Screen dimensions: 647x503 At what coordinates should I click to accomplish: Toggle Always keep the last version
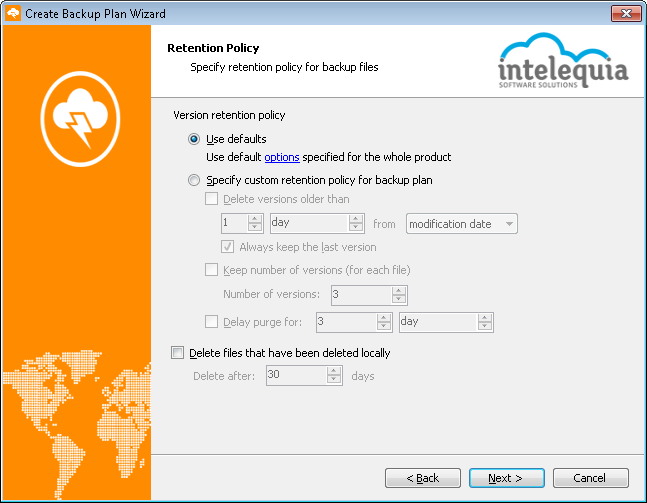point(228,247)
